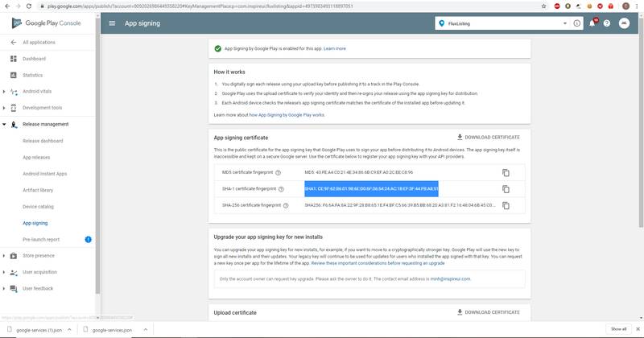
Task: Click the SHA256 fingerprint value text
Action: 400,205
